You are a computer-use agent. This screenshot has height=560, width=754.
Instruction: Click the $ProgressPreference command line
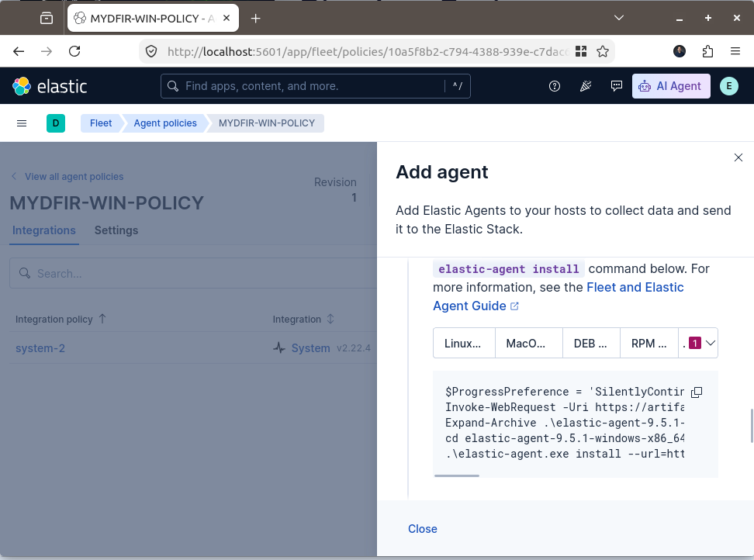point(564,392)
